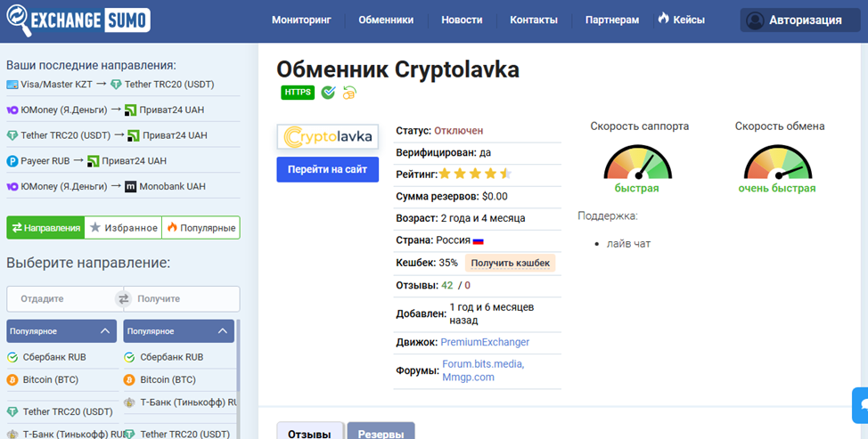The height and width of the screenshot is (439, 868).
Task: Click the flame icon in Популярные tab
Action: pyautogui.click(x=172, y=227)
